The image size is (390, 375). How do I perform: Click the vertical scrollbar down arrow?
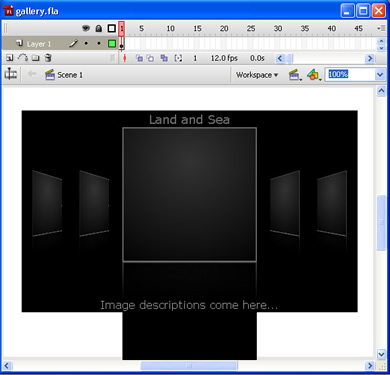(x=381, y=354)
